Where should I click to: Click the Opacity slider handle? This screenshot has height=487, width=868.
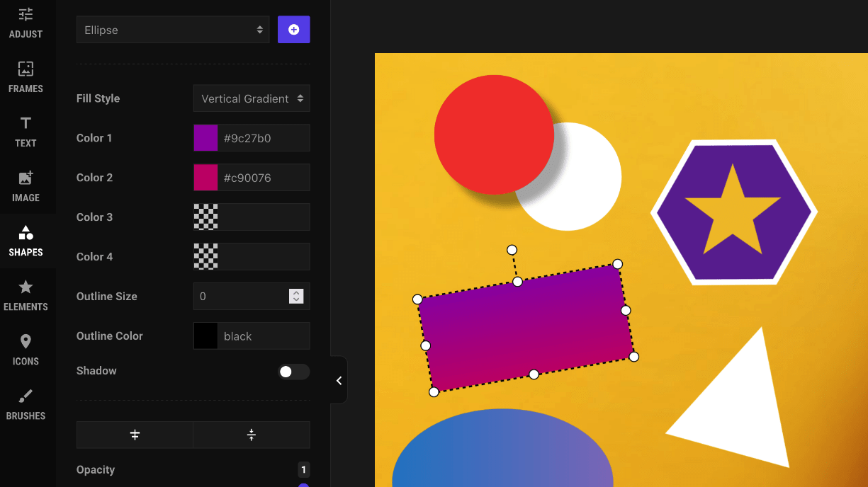[304, 485]
